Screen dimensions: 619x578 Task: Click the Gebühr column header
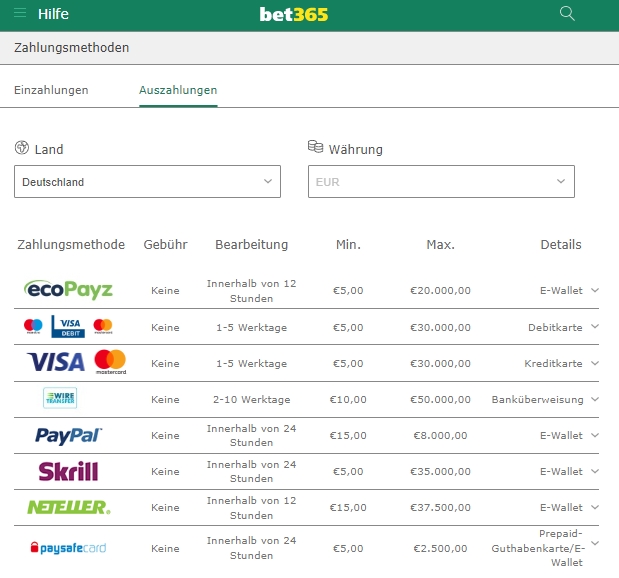click(x=165, y=244)
